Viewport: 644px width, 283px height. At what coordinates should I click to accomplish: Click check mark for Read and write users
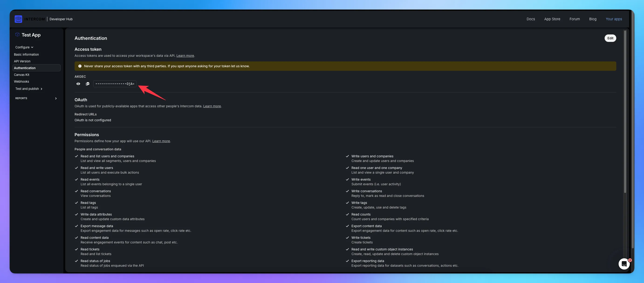[76, 168]
